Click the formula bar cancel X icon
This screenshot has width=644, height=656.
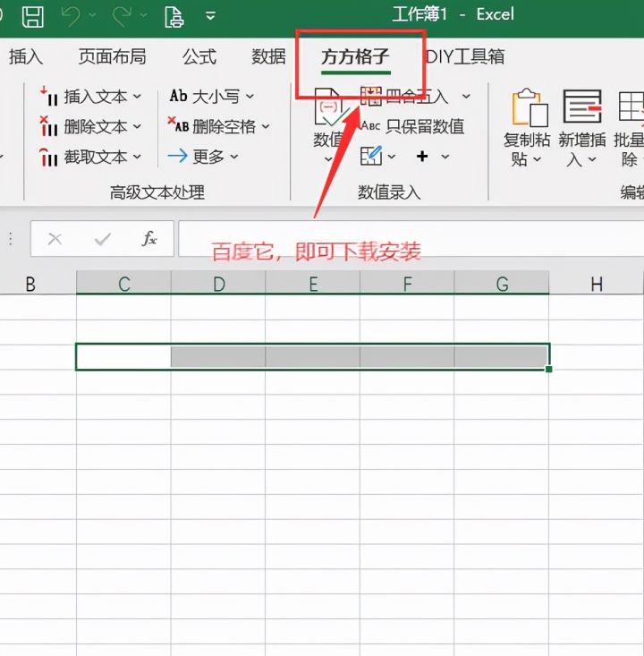click(55, 239)
